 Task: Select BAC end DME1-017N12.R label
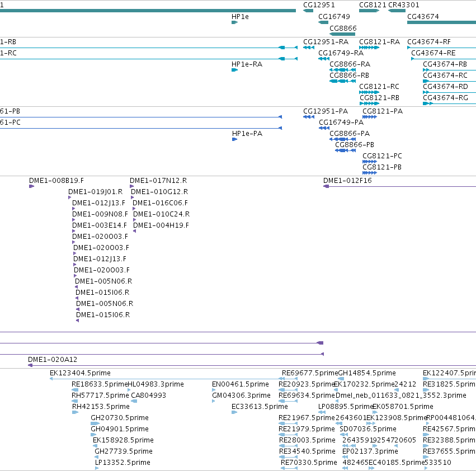click(x=158, y=181)
